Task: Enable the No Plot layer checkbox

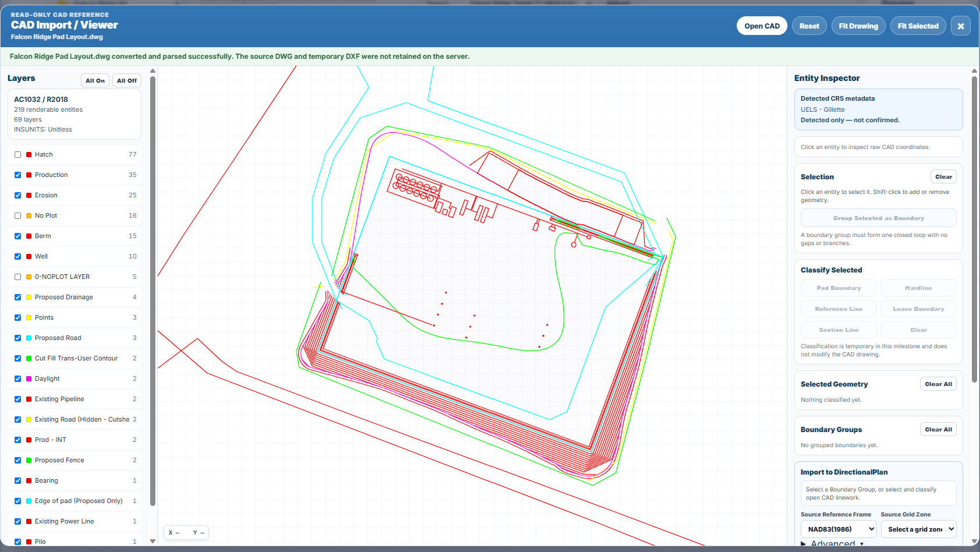Action: click(x=17, y=215)
